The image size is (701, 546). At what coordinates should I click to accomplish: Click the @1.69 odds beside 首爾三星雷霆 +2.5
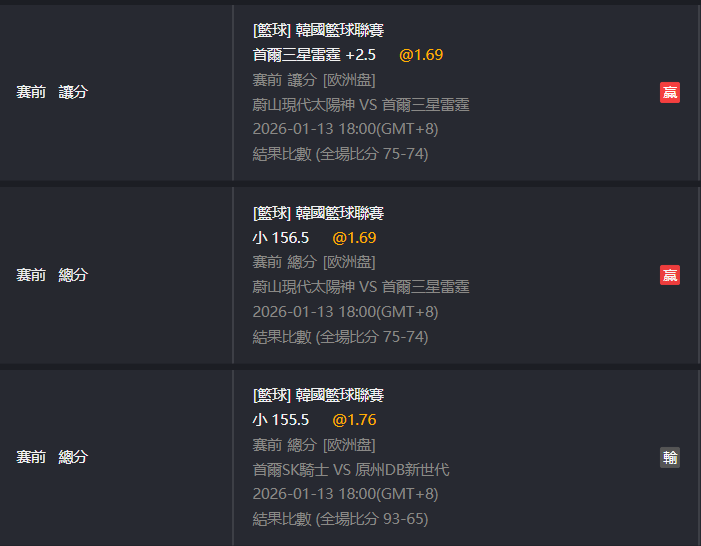pos(421,55)
